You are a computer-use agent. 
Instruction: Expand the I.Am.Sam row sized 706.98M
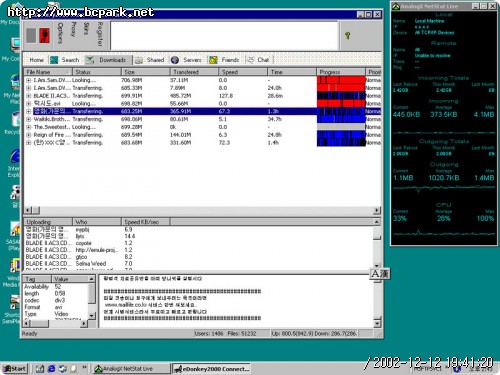pos(29,80)
